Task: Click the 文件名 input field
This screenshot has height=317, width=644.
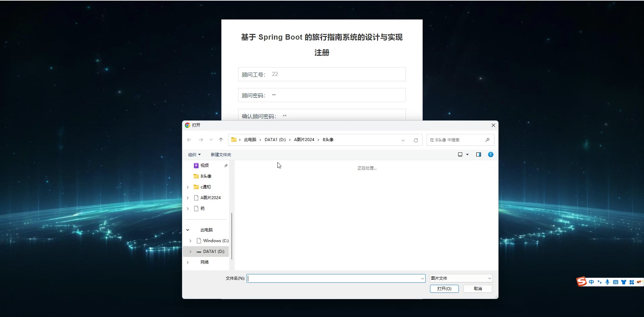Action: (334, 278)
